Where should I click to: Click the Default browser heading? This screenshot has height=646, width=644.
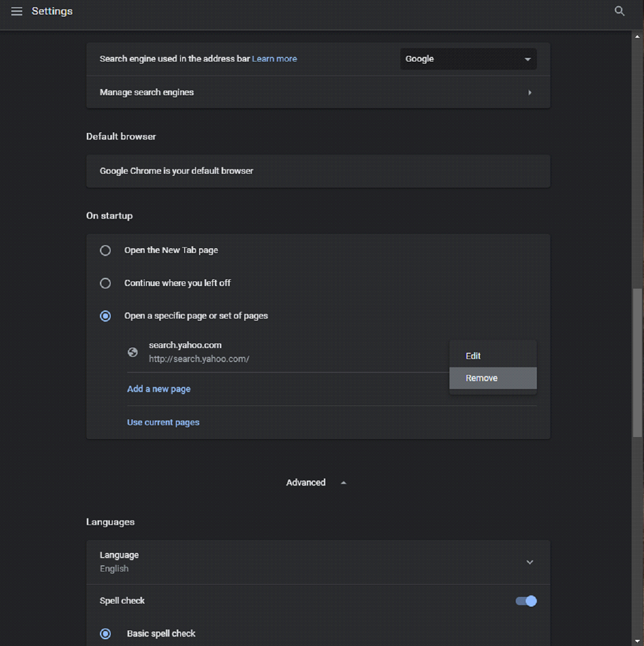121,137
